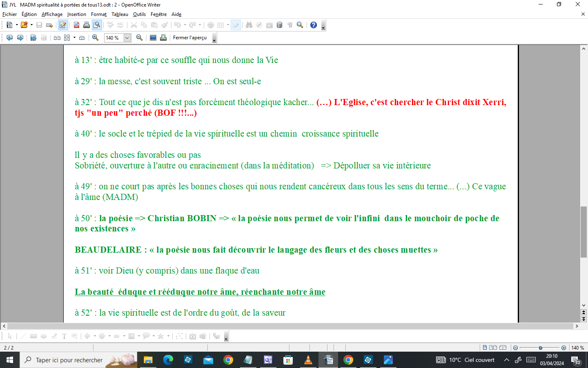Open Microsoft Edge from taskbar
This screenshot has height=368, width=588.
[168, 360]
